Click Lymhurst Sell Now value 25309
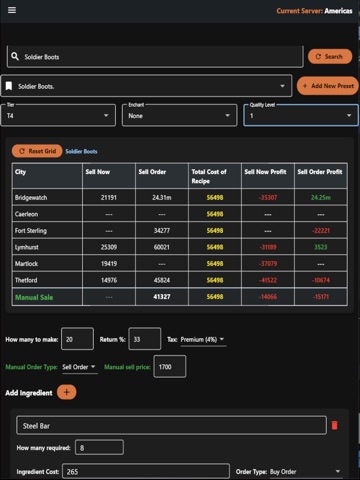The width and height of the screenshot is (360, 480). (109, 247)
